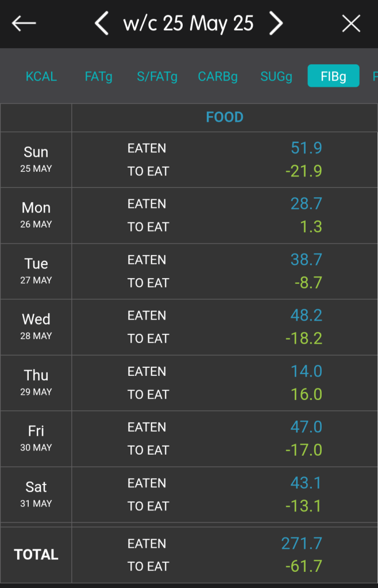Viewport: 378px width, 588px height.
Task: Open the Sun 25 May row
Action: click(x=36, y=159)
